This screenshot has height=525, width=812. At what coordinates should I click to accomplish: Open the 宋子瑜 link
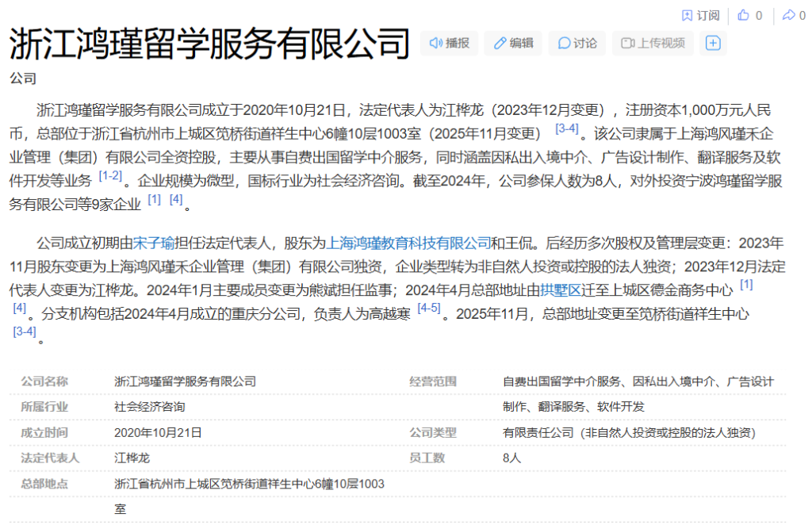[x=154, y=243]
